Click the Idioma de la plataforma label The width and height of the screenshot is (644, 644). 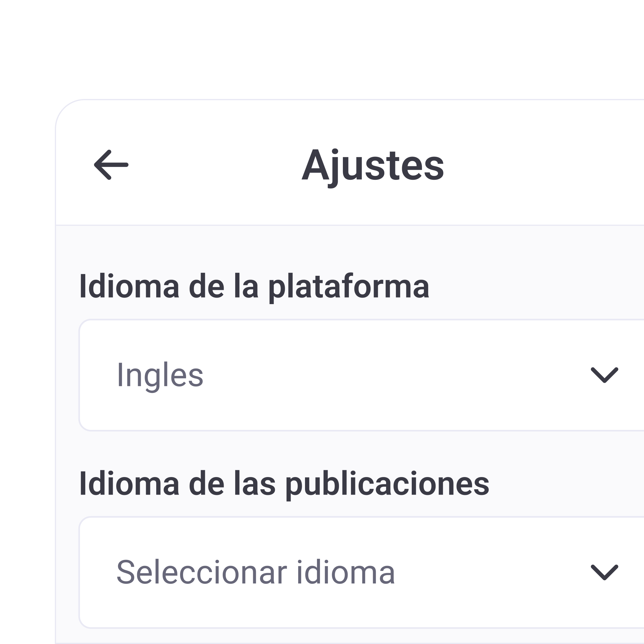pyautogui.click(x=254, y=287)
